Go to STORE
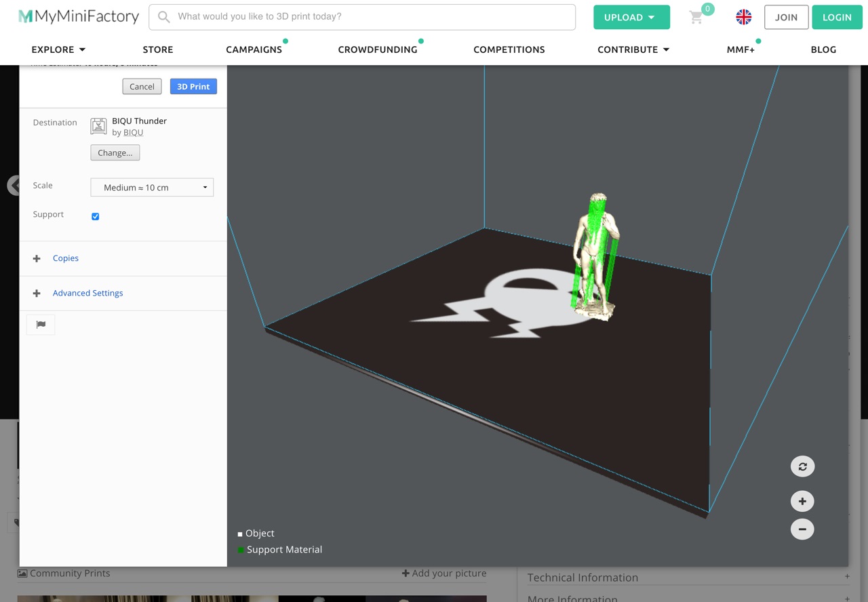This screenshot has width=868, height=602. tap(158, 49)
